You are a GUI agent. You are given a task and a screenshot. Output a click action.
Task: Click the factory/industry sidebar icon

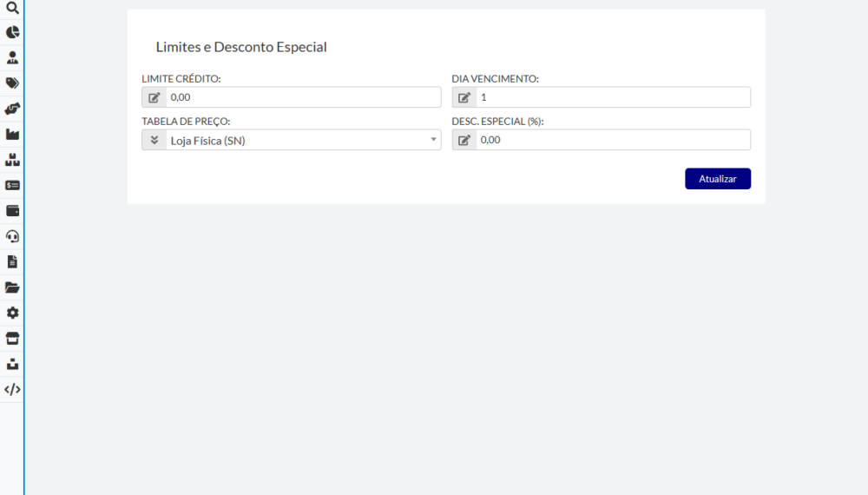pos(12,135)
